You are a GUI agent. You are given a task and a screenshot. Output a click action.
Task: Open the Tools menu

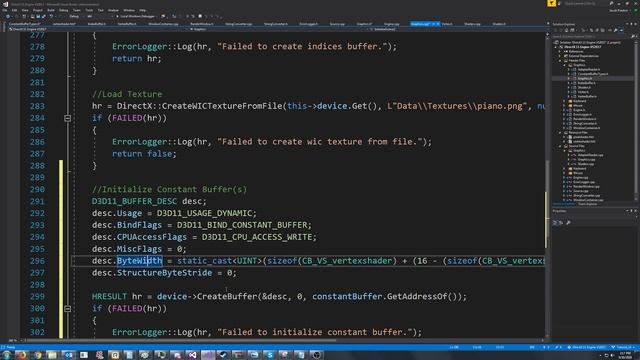(x=89, y=10)
